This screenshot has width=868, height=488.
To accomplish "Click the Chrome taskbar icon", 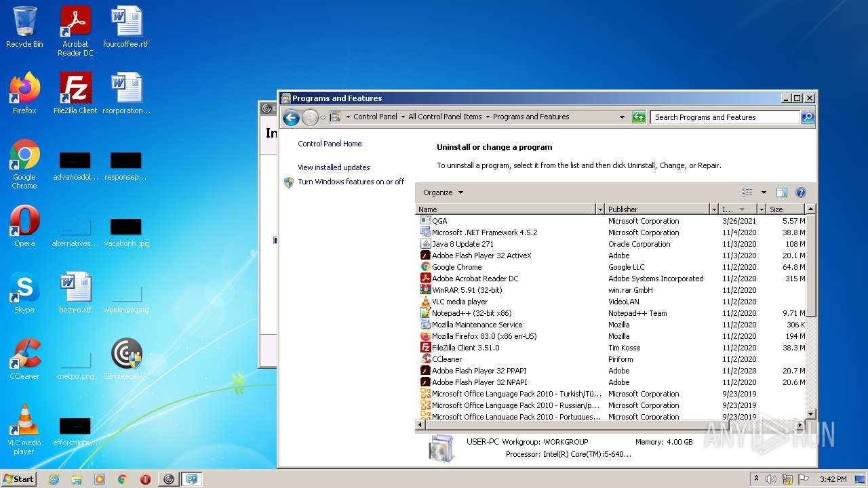I will (x=123, y=479).
